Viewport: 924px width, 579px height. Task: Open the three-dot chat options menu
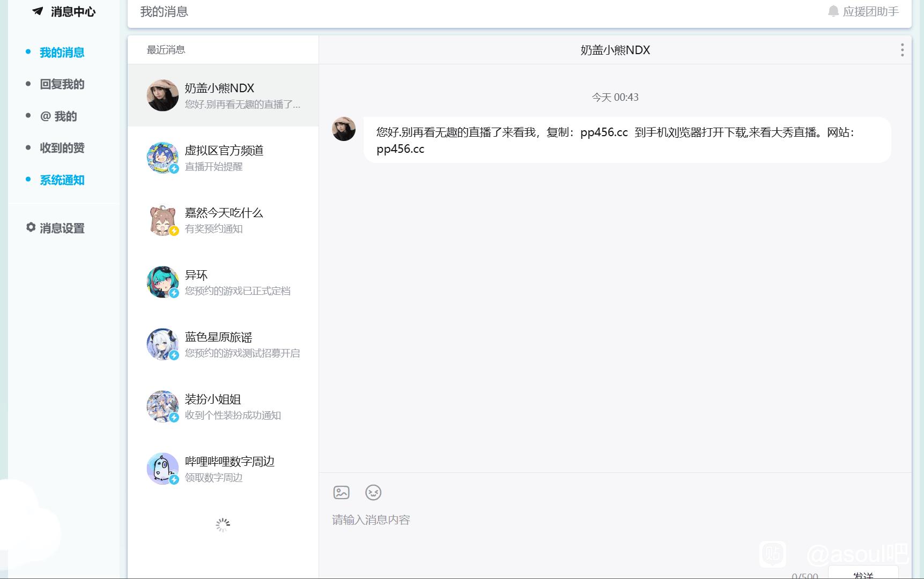[902, 50]
